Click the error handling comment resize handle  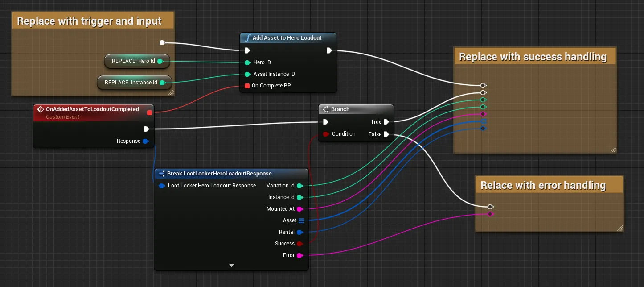[620, 228]
